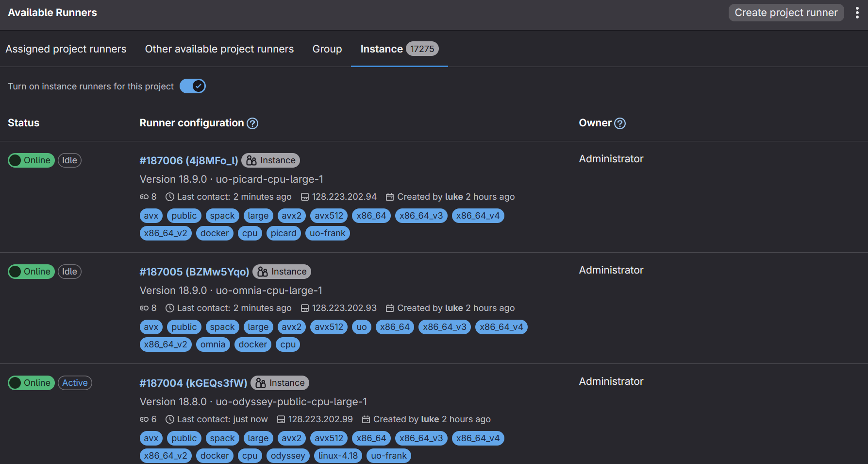Image resolution: width=868 pixels, height=464 pixels.
Task: Click the spack tag on runner #187005
Action: pos(222,327)
